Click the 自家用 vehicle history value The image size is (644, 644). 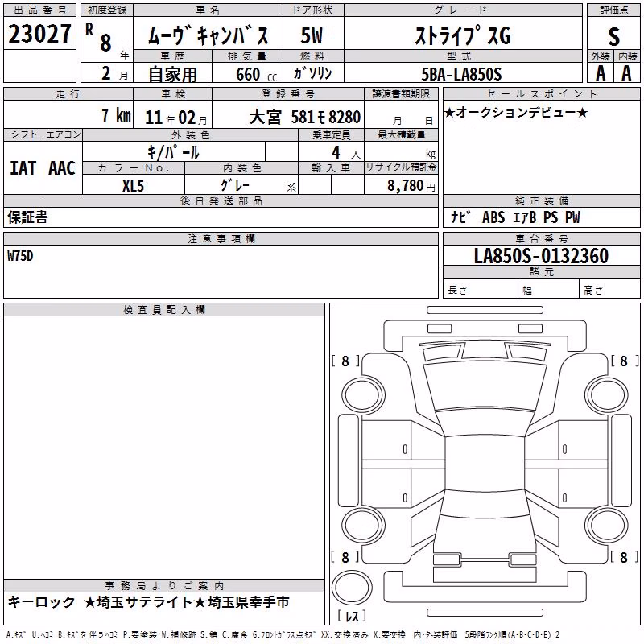(x=172, y=74)
